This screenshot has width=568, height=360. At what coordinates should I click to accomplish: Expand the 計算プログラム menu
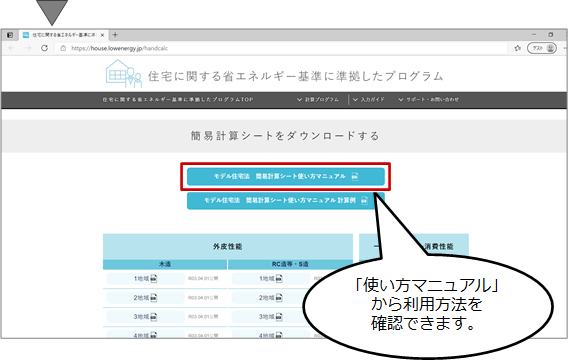coord(318,99)
